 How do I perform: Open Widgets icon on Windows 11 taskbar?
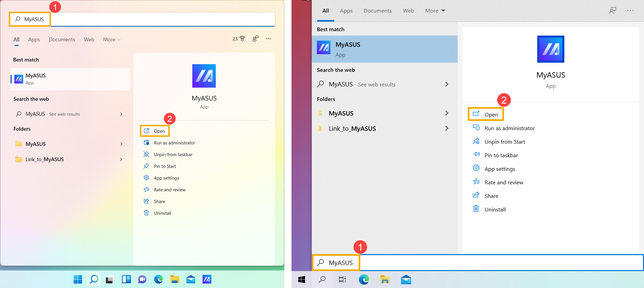coord(126,279)
